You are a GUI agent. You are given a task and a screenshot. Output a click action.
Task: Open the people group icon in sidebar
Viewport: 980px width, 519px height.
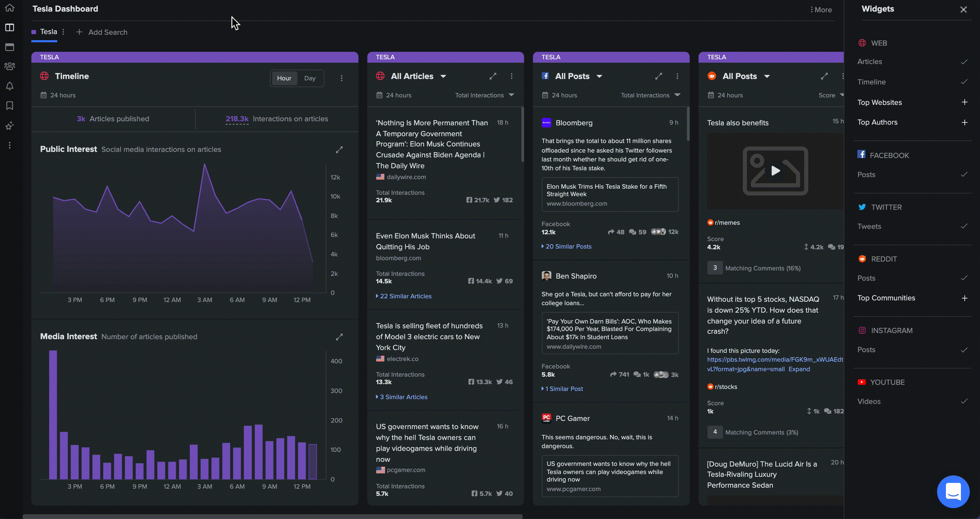(10, 66)
